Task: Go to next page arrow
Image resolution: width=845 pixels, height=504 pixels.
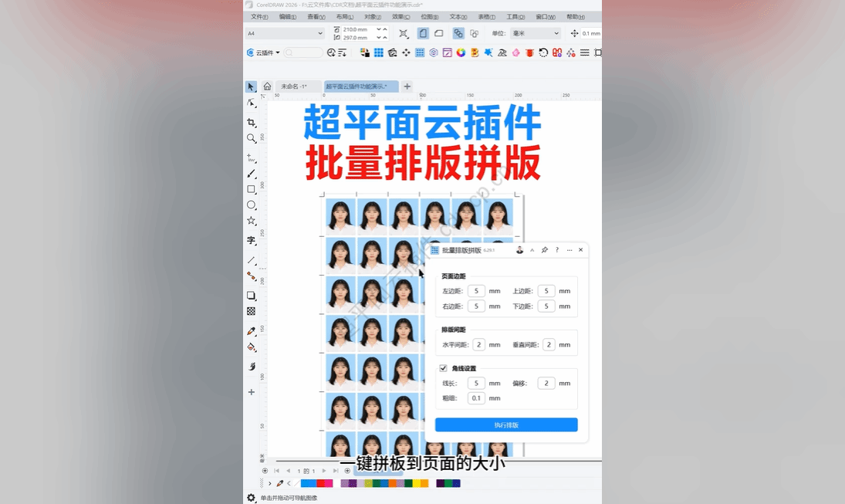Action: [x=324, y=471]
